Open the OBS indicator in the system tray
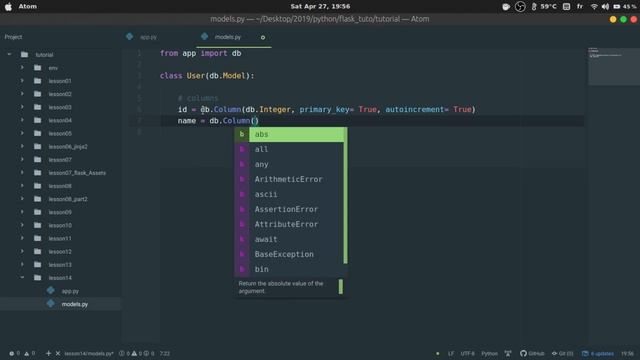Image resolution: width=640 pixels, height=360 pixels. pos(520,7)
